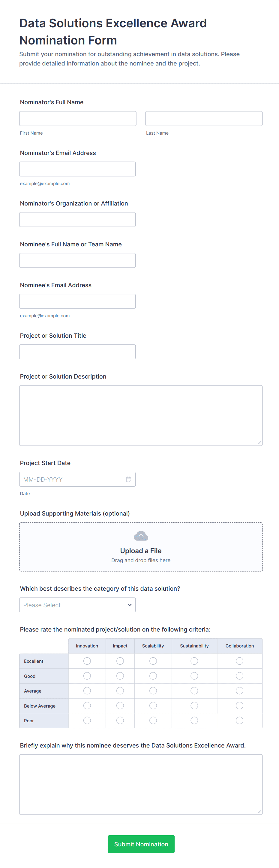
Task: Click resize handle of Project Description textarea
Action: click(x=259, y=443)
